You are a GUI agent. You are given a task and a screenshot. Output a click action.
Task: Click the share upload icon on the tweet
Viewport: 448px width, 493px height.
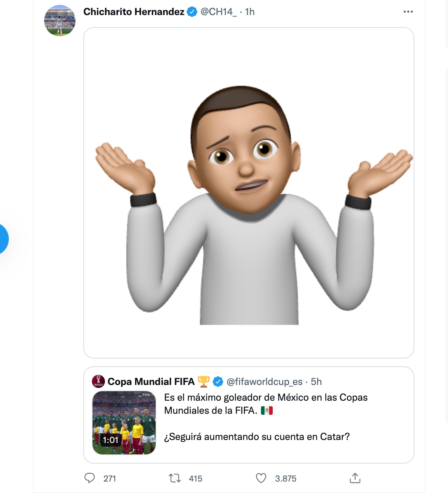pos(355,478)
